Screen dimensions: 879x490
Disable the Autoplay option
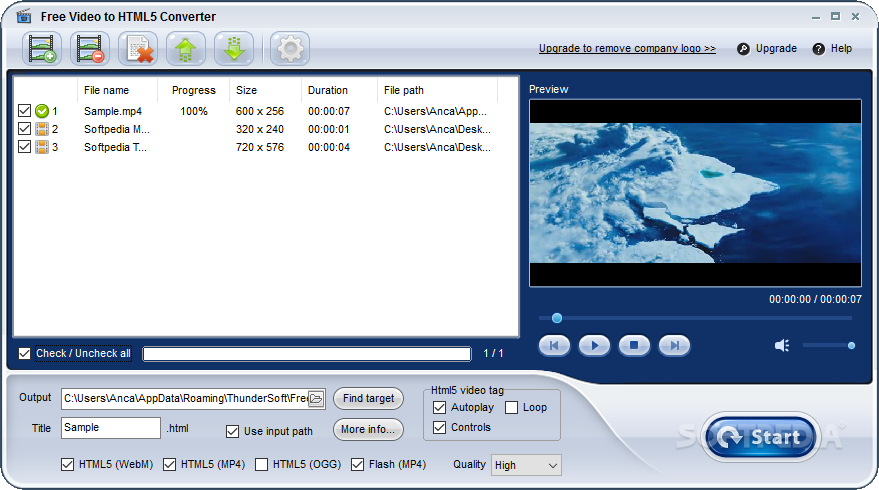point(440,408)
